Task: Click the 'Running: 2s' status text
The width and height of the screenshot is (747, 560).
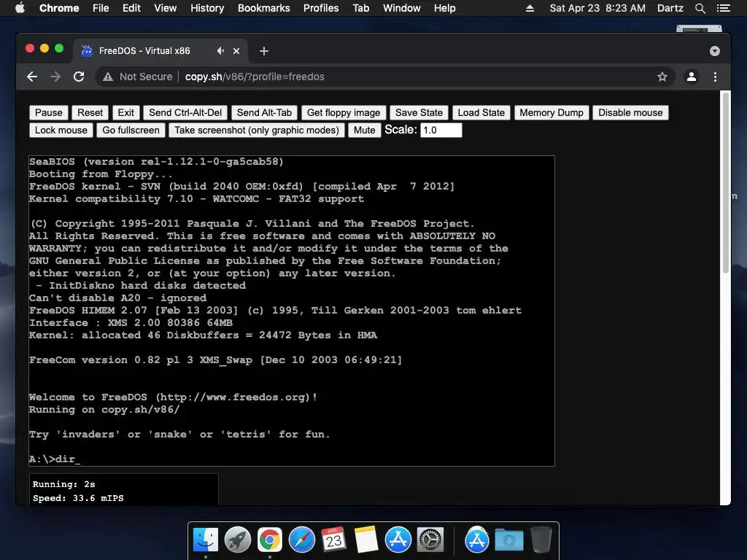Action: [x=64, y=484]
